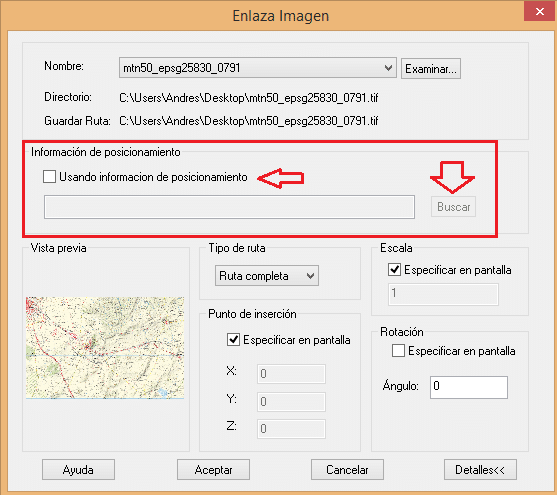Click the Y coordinate field
Screen dimensions: 557x495
pos(291,402)
